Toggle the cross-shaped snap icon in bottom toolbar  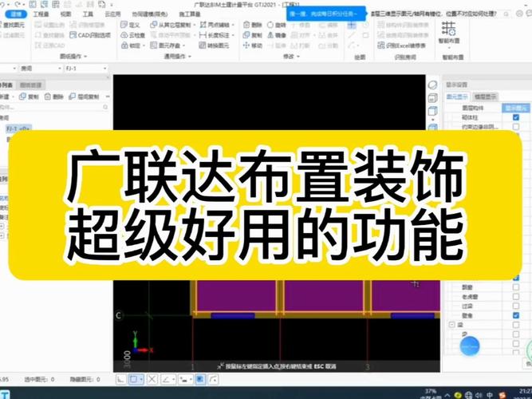click(152, 379)
